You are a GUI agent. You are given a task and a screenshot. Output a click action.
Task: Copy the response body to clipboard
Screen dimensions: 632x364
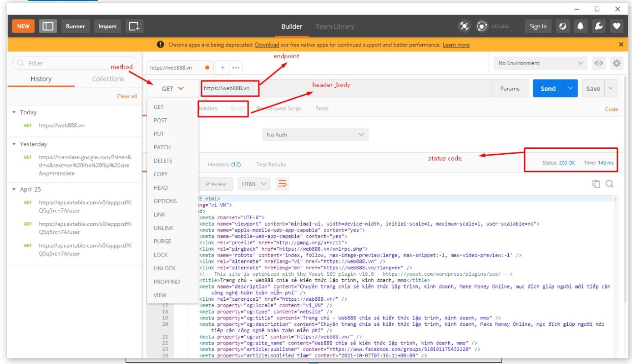[596, 184]
